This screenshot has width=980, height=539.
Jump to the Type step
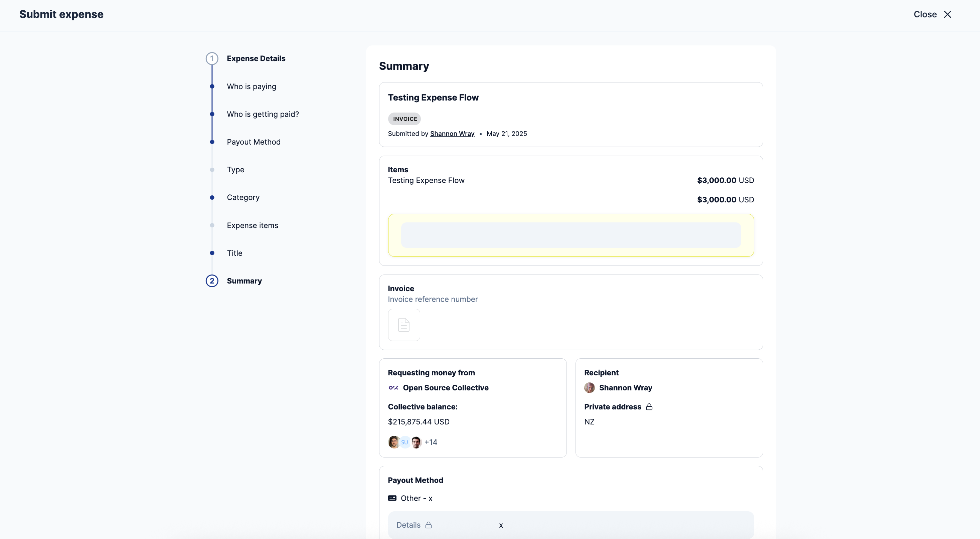[x=235, y=170]
